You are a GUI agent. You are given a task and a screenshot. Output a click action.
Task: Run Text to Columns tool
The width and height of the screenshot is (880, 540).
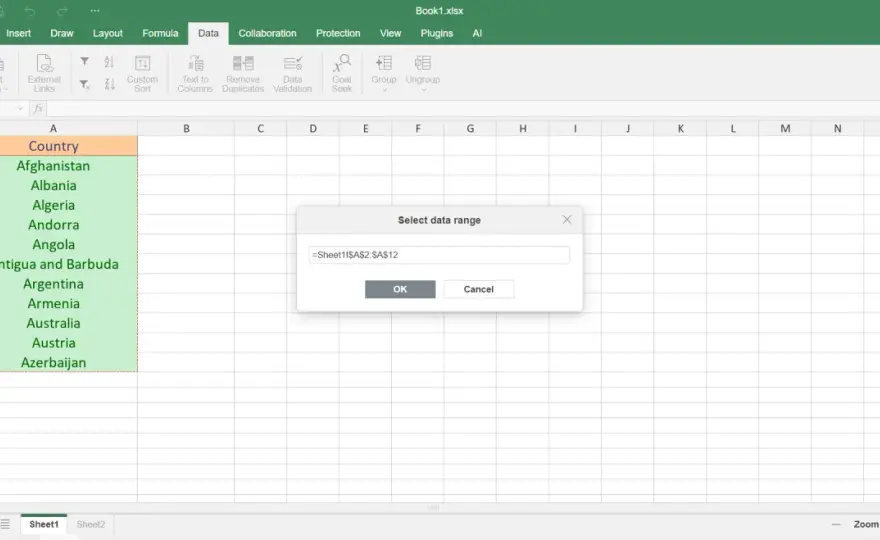pyautogui.click(x=195, y=73)
